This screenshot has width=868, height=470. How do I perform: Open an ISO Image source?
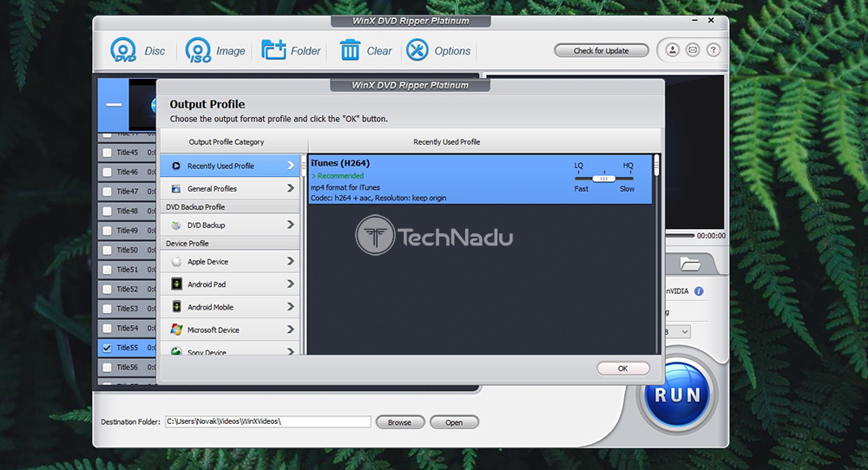(x=198, y=50)
